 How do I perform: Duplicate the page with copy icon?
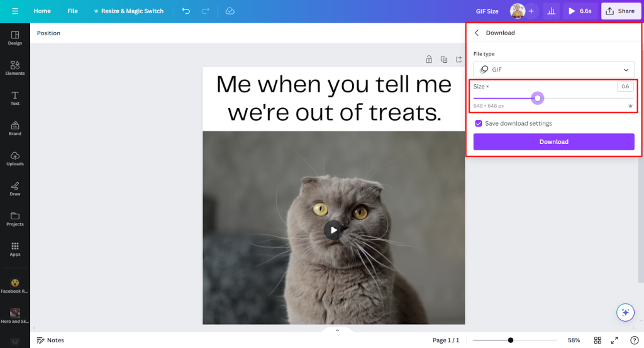click(444, 60)
